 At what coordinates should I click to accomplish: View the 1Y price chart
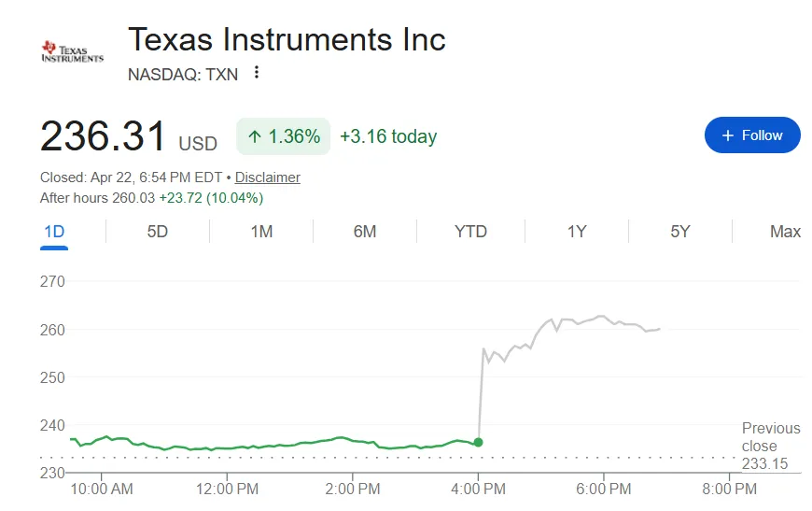point(577,232)
